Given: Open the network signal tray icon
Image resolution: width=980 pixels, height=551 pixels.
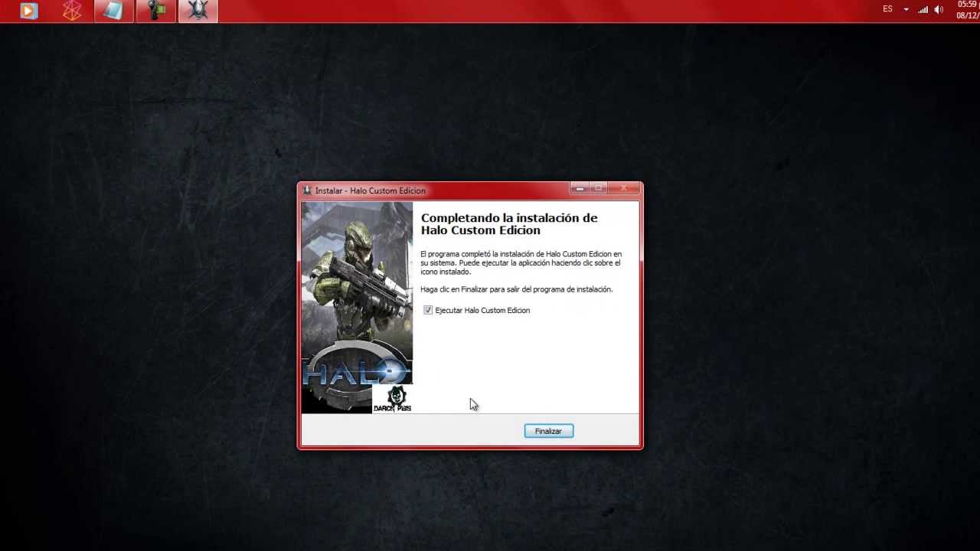Looking at the screenshot, I should pos(923,9).
